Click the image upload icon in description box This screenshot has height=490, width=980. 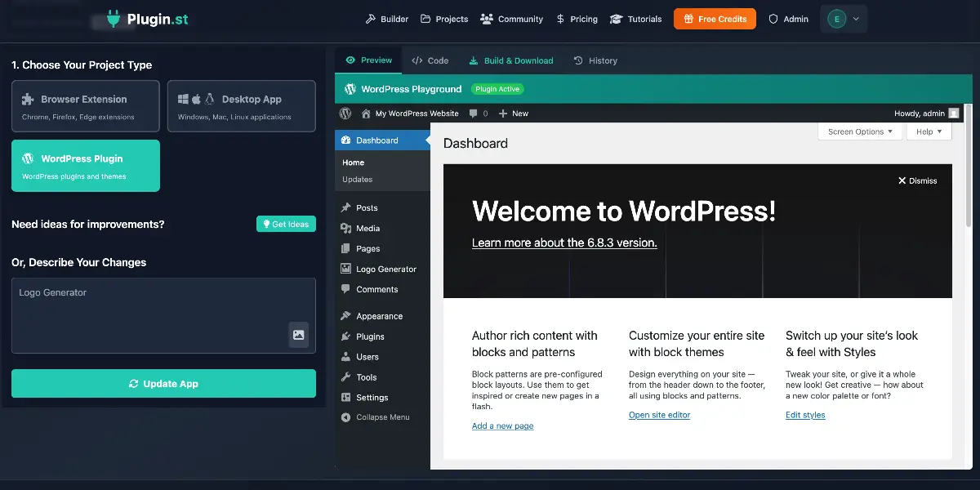pos(298,335)
